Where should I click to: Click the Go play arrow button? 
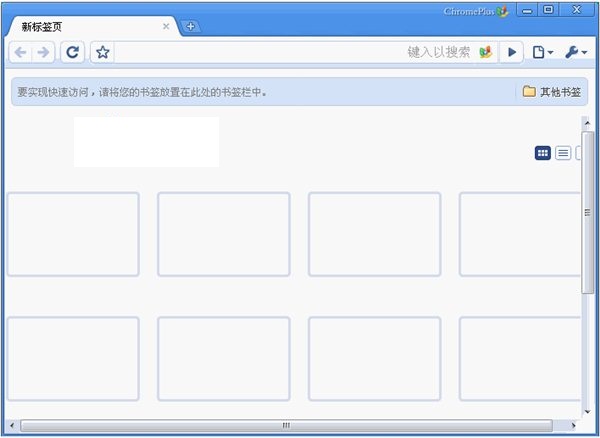(512, 52)
